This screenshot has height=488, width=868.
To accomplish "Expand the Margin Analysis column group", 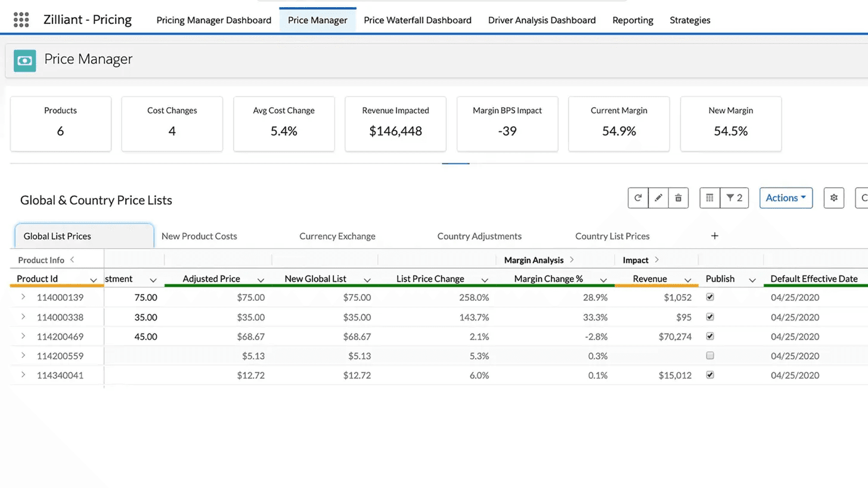I will [572, 260].
